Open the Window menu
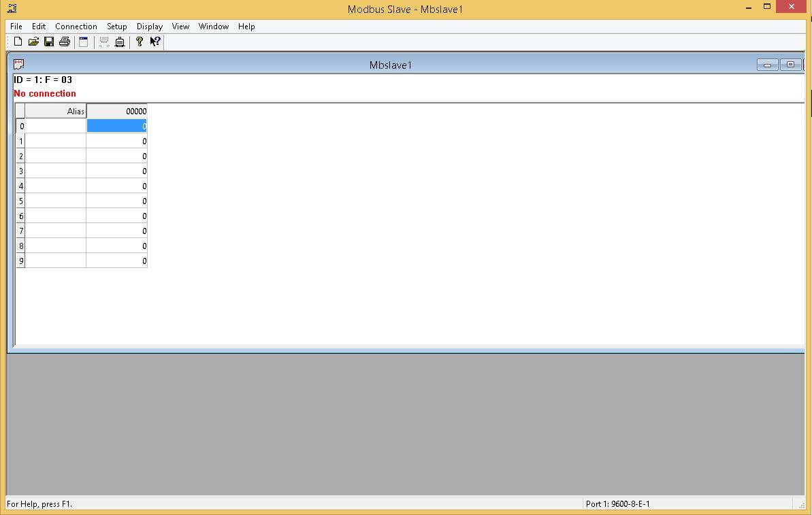The image size is (812, 515). click(213, 26)
